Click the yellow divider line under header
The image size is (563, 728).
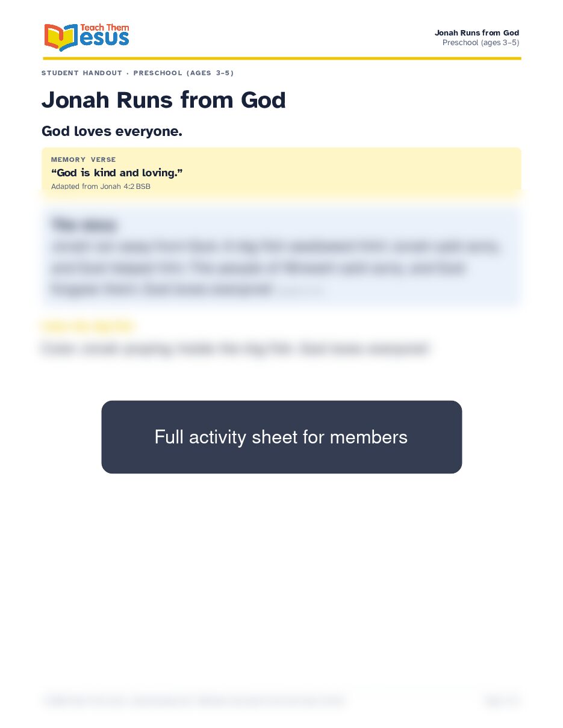point(282,58)
